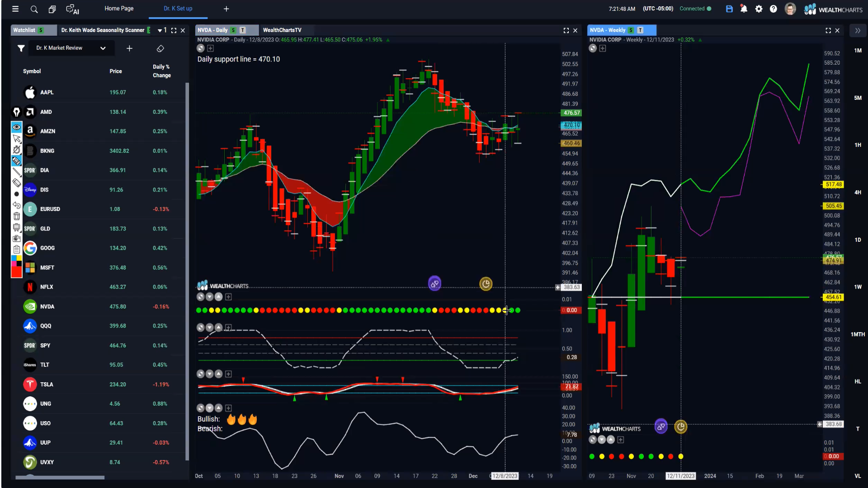Click the gold clock icon on NVDA weekly chart
The image size is (868, 488).
(x=680, y=427)
